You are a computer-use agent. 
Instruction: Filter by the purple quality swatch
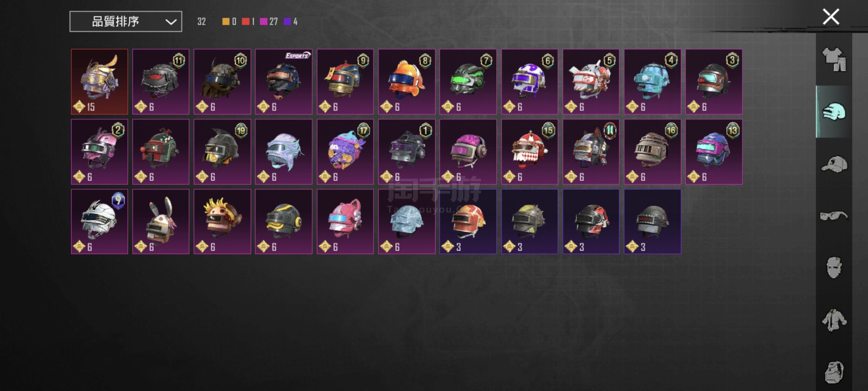(287, 21)
